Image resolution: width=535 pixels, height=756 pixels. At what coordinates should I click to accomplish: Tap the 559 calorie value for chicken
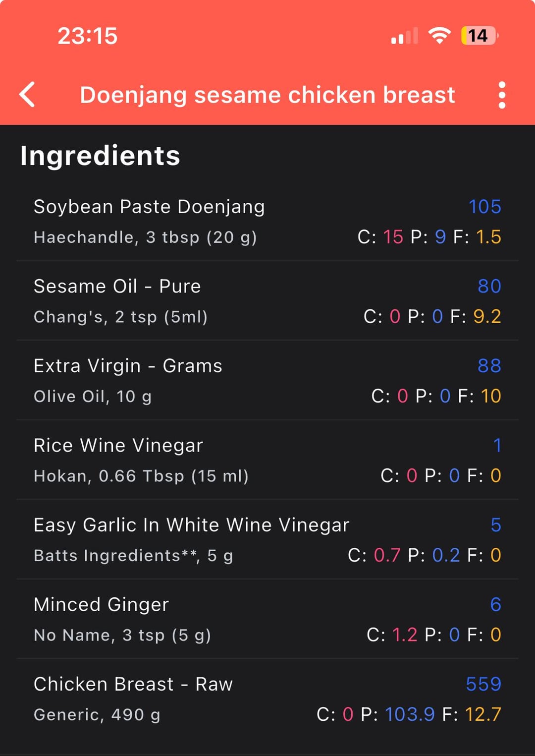coord(483,684)
